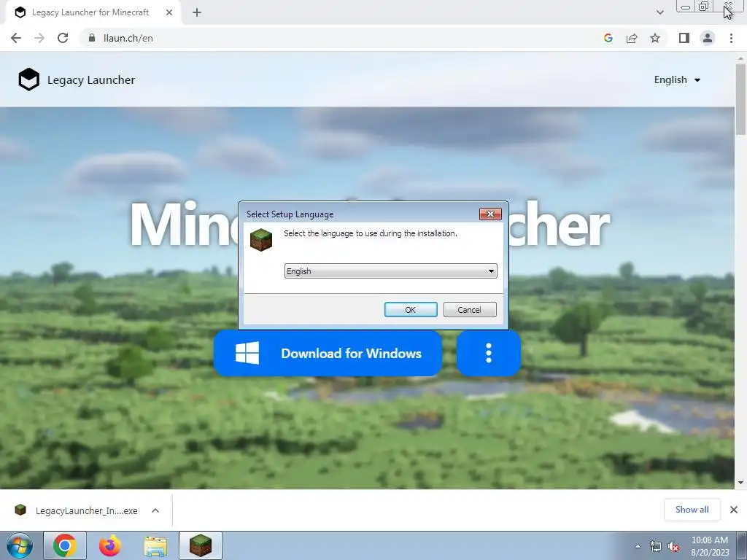The width and height of the screenshot is (747, 560).
Task: Click the Minecraft installer taskbar icon
Action: click(201, 545)
